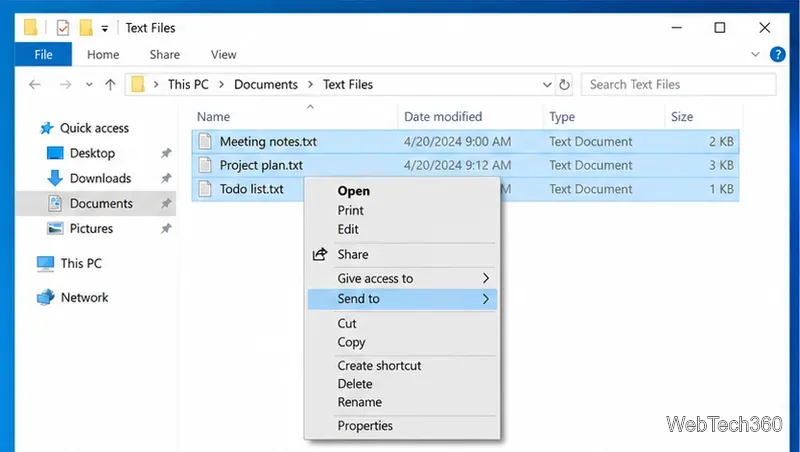Click the pin icon beside Downloads

(166, 178)
